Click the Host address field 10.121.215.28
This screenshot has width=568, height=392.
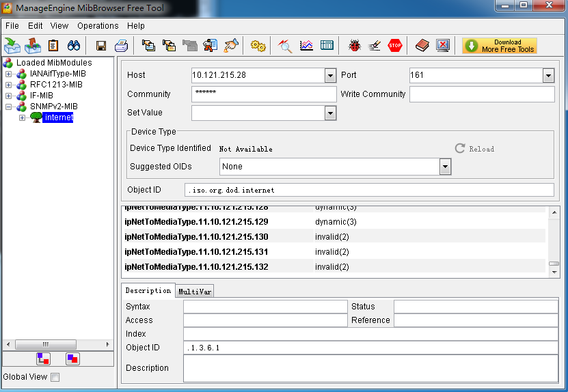tap(258, 75)
